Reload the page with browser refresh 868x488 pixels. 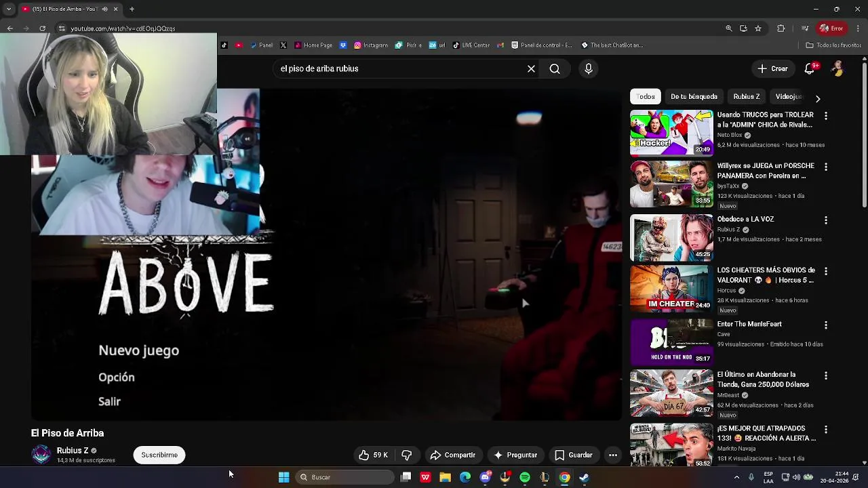click(x=42, y=28)
